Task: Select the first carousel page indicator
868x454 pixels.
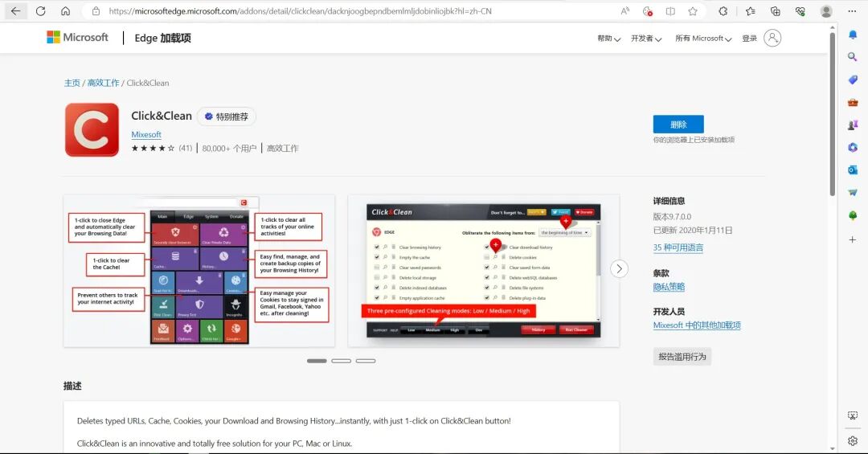Action: tap(317, 361)
